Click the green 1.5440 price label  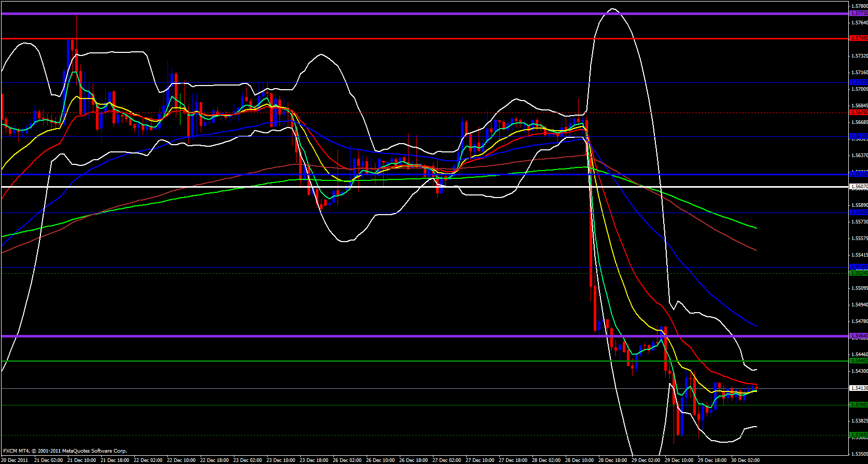click(858, 361)
